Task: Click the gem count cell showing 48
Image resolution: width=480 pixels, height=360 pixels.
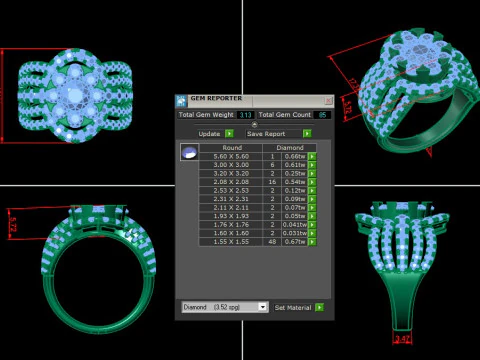Action: point(272,242)
